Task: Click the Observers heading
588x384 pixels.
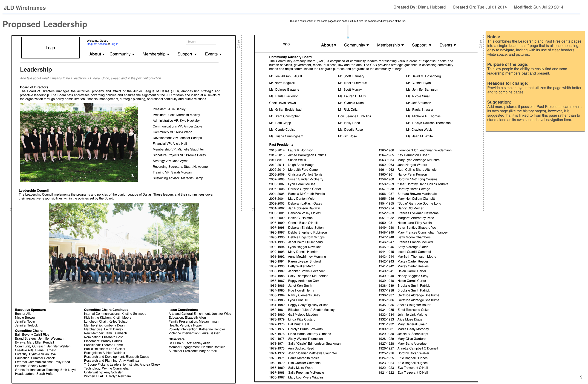Action: point(176,339)
